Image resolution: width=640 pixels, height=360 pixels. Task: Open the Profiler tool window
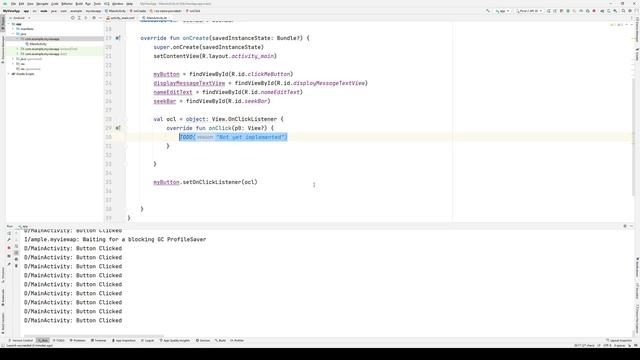[237, 340]
